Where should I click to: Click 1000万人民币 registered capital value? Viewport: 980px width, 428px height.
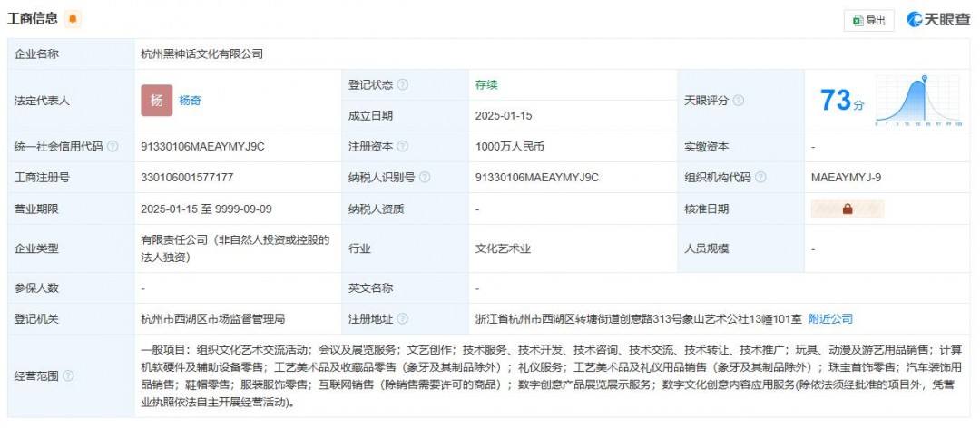pyautogui.click(x=509, y=147)
